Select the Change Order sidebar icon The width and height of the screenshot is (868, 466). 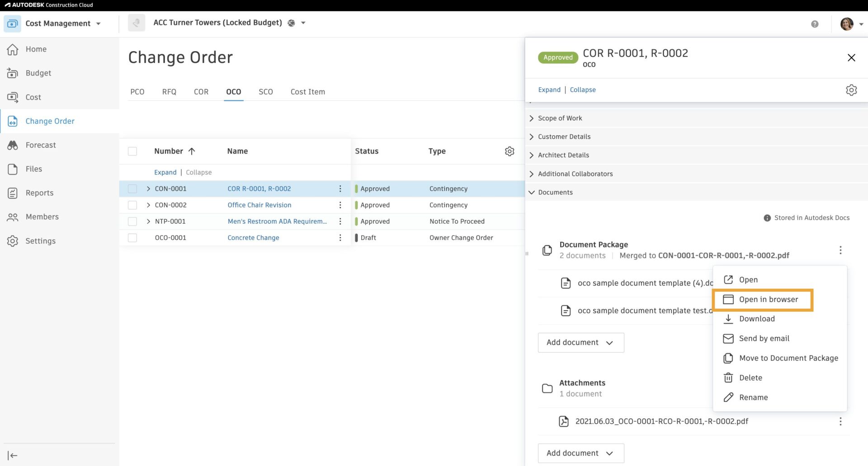click(x=13, y=121)
